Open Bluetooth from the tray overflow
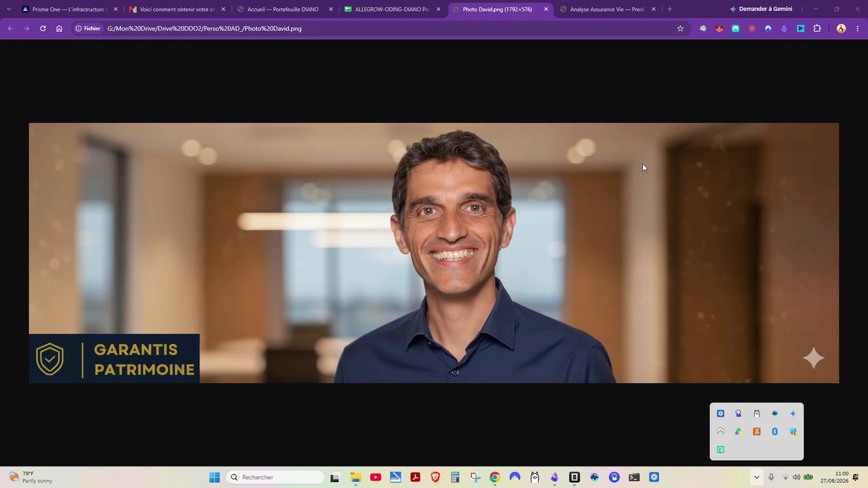This screenshot has width=868, height=488. [x=774, y=431]
